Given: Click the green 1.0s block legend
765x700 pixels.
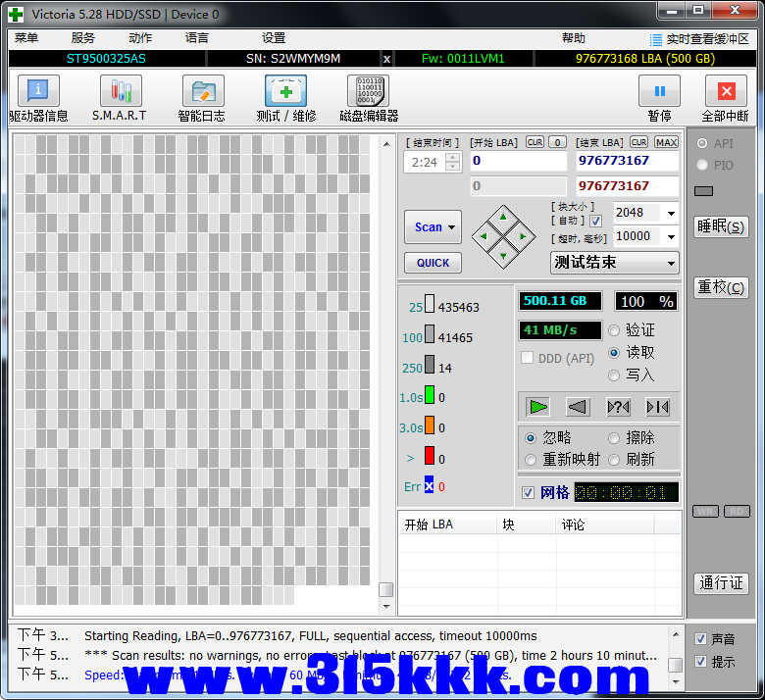Looking at the screenshot, I should [x=430, y=394].
